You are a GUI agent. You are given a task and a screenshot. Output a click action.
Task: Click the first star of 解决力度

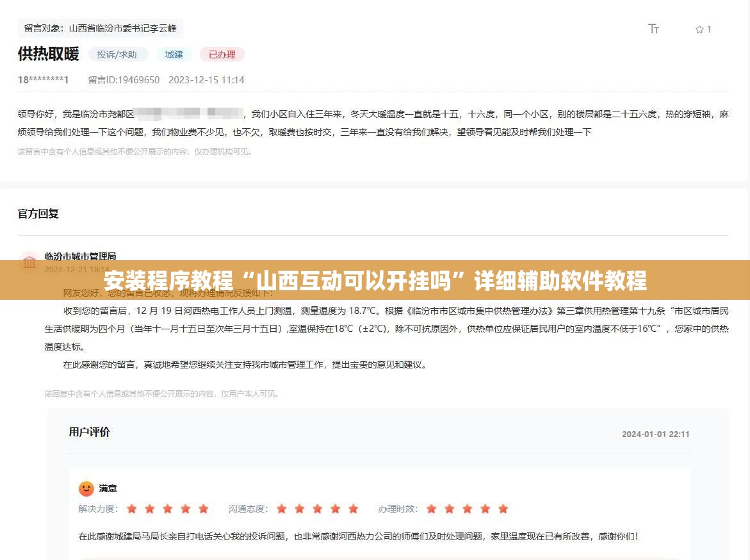click(x=131, y=508)
